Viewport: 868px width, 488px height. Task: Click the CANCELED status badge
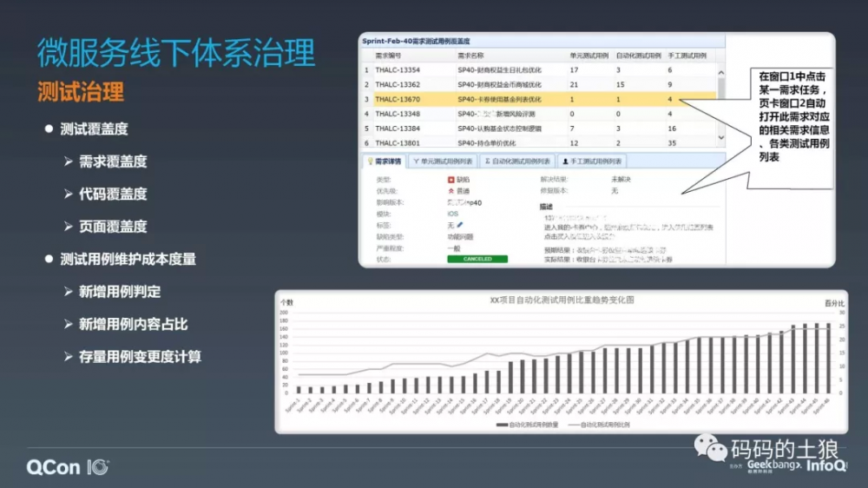[x=477, y=259]
